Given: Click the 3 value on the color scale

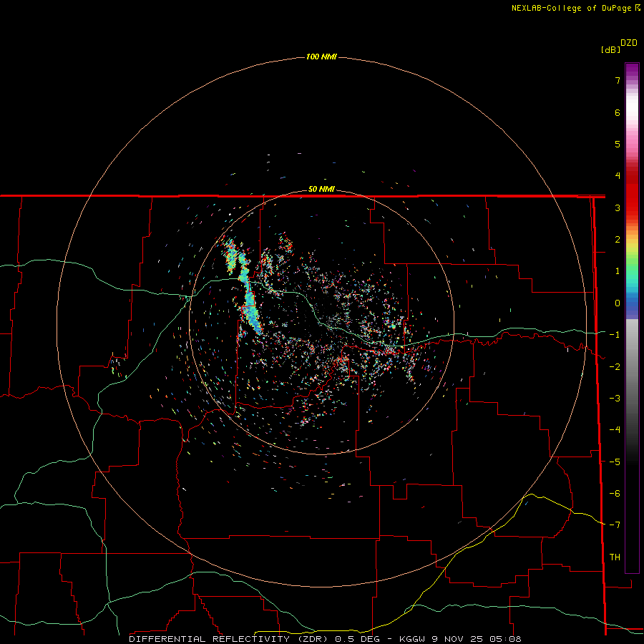Looking at the screenshot, I should [x=618, y=208].
